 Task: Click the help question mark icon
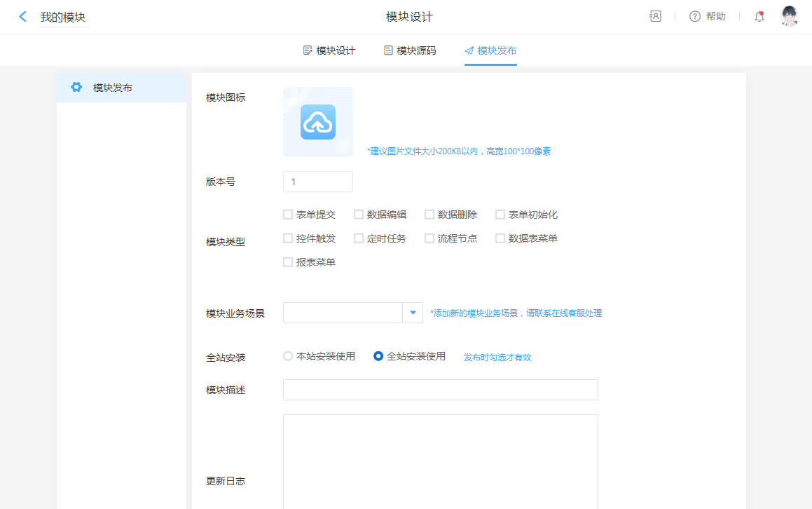(x=695, y=16)
